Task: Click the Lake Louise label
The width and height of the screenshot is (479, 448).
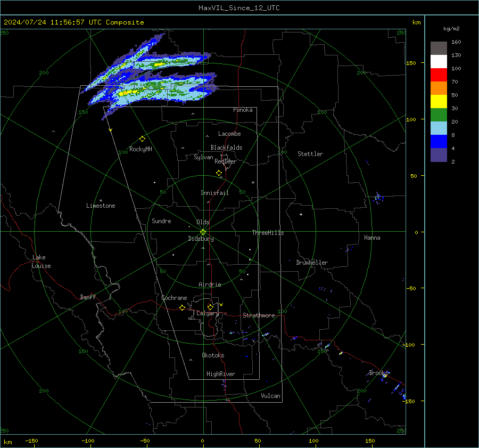Action: (41, 262)
